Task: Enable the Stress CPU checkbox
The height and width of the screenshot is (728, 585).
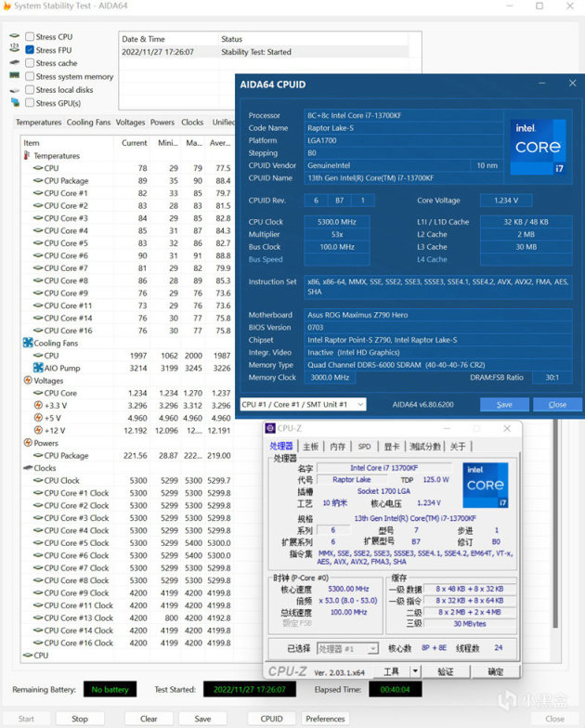Action: coord(30,37)
